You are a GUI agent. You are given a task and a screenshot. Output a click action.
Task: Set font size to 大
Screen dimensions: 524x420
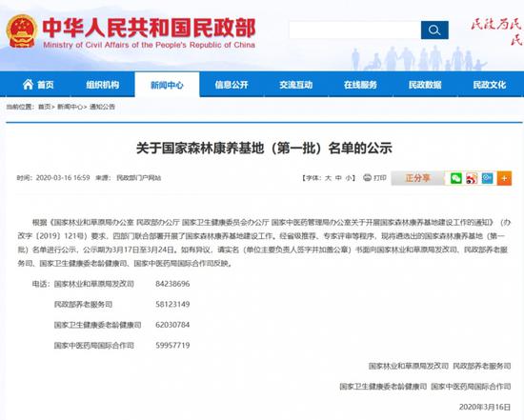click(328, 178)
